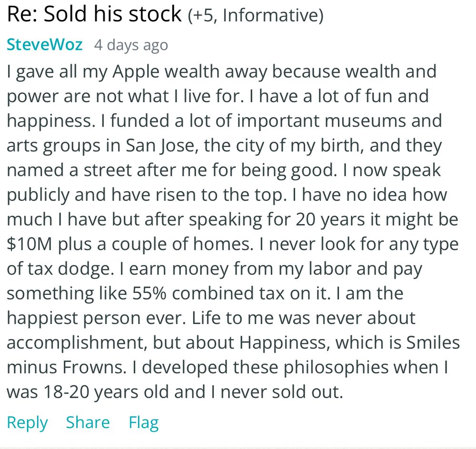Click the Reply link in the action row
The height and width of the screenshot is (449, 476).
[27, 422]
